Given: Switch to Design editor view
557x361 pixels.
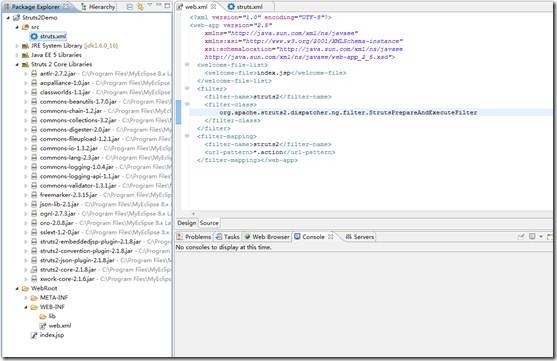Looking at the screenshot, I should point(186,223).
